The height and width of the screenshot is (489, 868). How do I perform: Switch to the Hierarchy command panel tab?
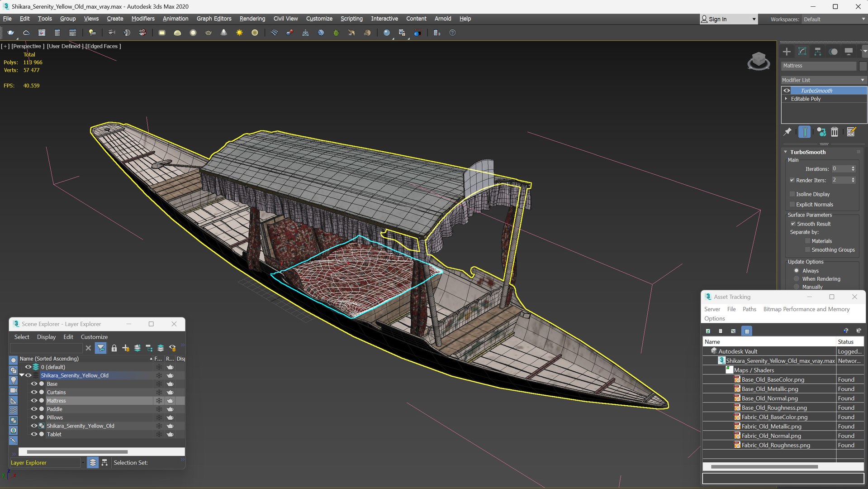817,52
